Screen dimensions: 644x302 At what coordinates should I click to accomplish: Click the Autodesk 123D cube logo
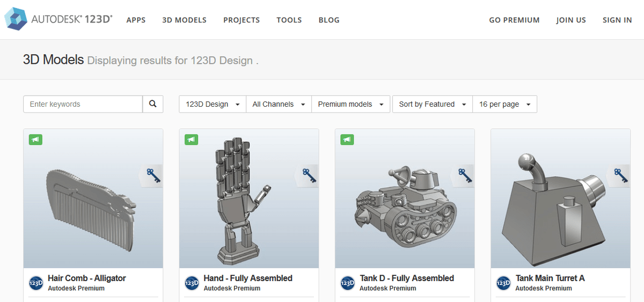[15, 19]
